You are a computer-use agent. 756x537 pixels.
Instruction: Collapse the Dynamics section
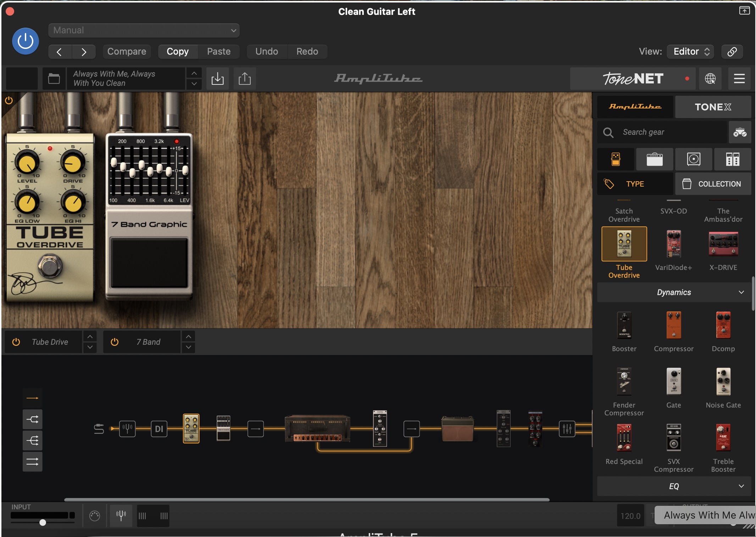pos(674,292)
